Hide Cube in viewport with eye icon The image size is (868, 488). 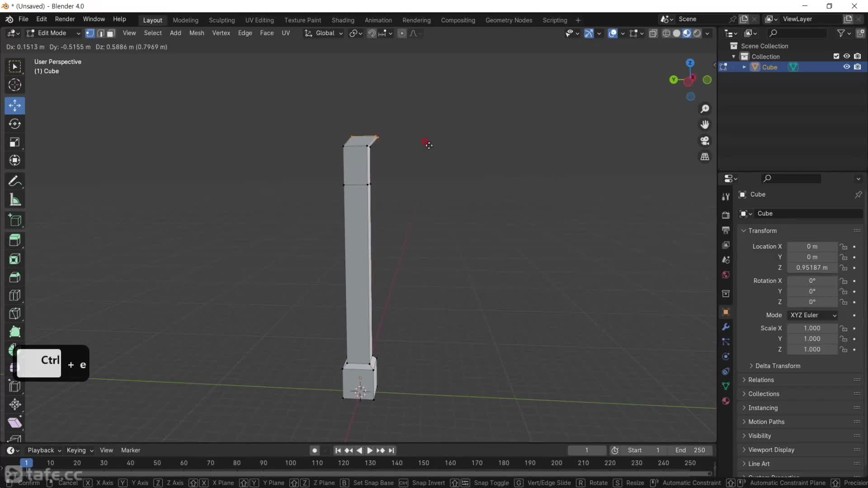click(x=846, y=67)
